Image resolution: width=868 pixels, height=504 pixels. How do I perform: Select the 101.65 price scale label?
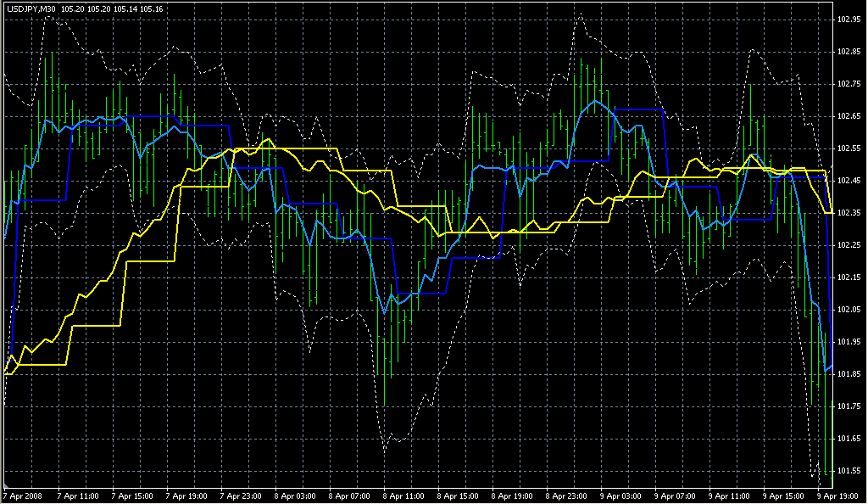tap(849, 438)
